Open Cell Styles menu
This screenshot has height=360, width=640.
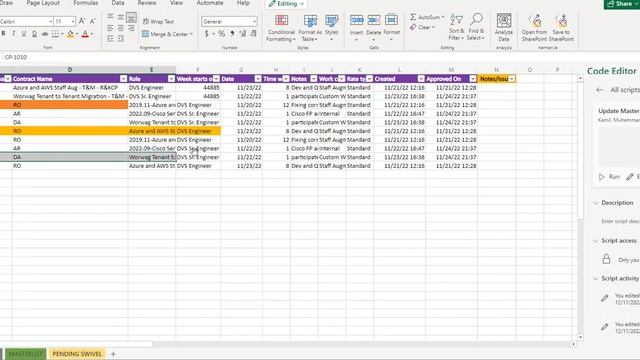pyautogui.click(x=331, y=28)
